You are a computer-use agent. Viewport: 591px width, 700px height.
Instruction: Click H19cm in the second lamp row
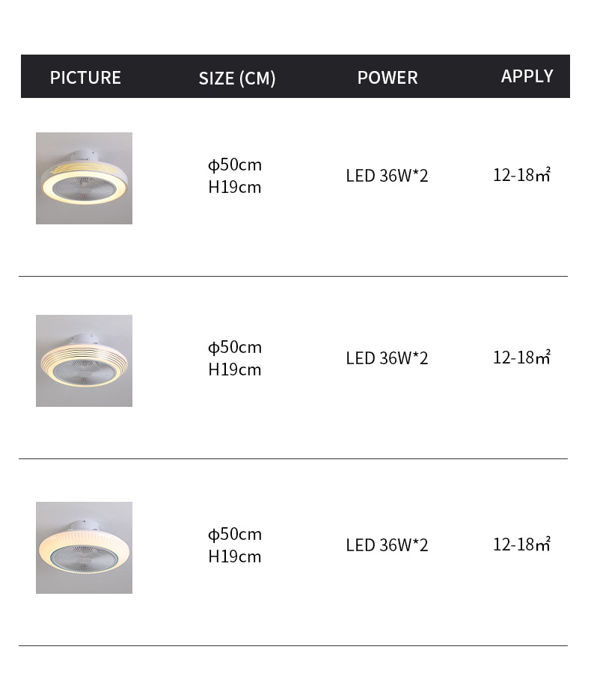[235, 369]
